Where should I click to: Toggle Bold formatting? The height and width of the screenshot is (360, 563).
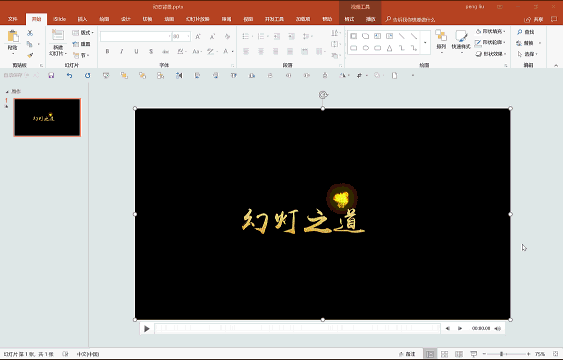[x=107, y=51]
